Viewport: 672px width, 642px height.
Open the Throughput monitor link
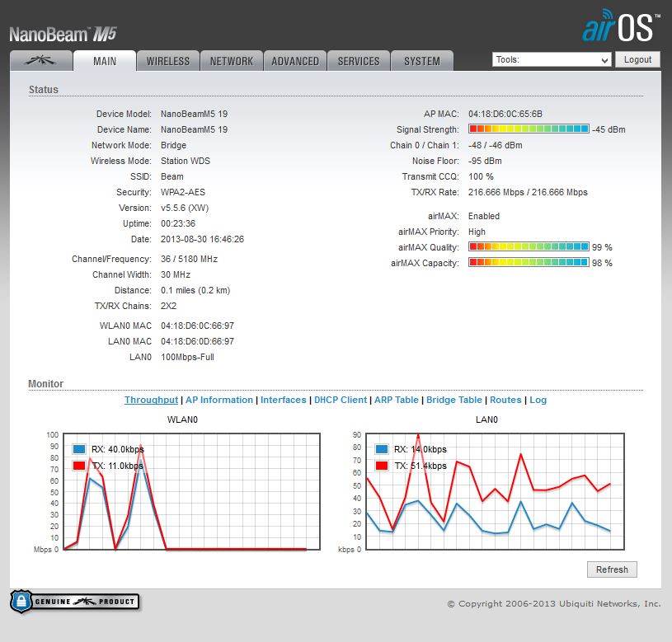pos(151,400)
